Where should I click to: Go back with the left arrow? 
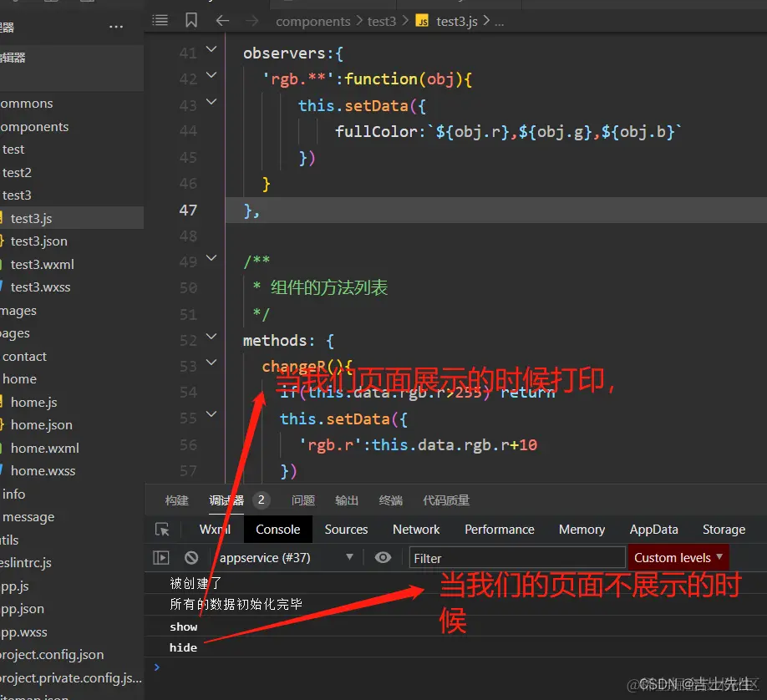(222, 21)
